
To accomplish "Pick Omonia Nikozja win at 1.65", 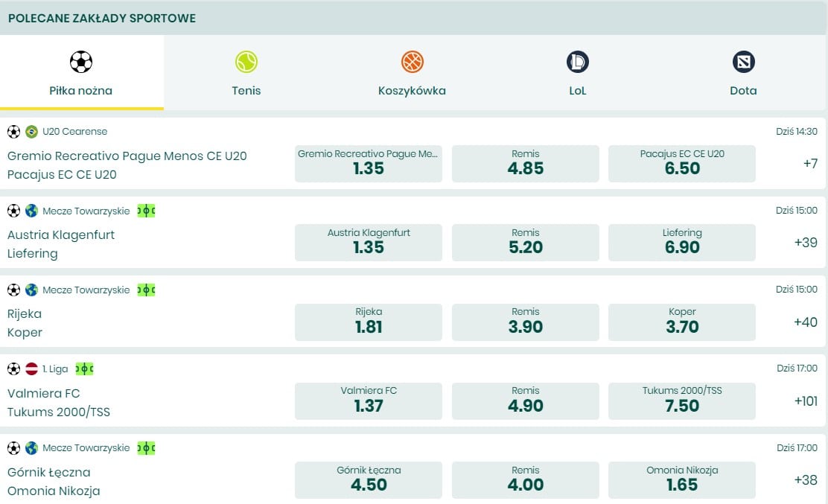I will tap(681, 480).
